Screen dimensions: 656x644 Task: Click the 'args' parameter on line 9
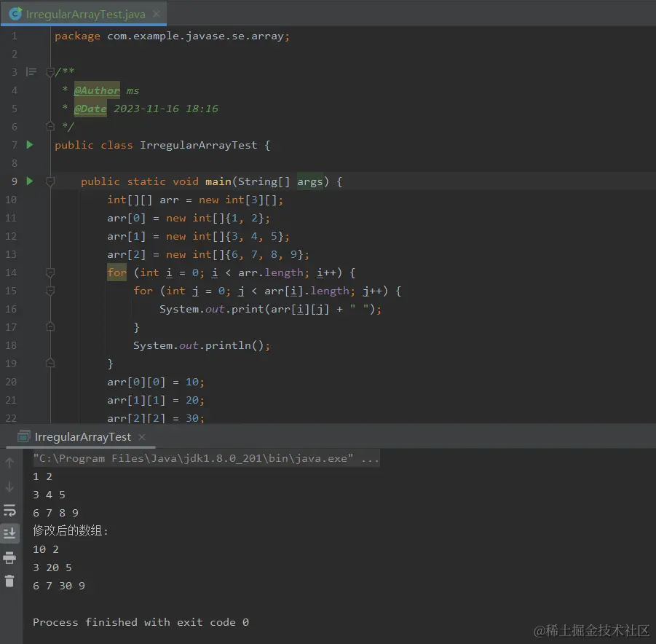(x=310, y=181)
